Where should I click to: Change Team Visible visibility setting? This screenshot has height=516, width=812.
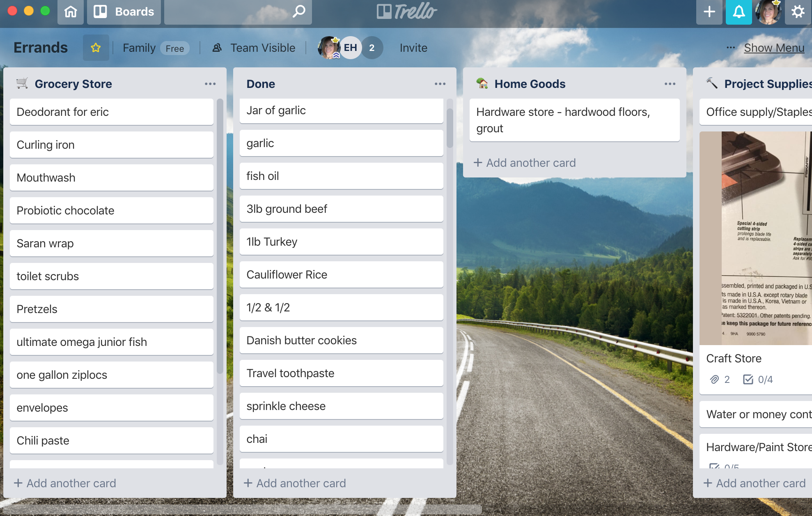coord(254,48)
